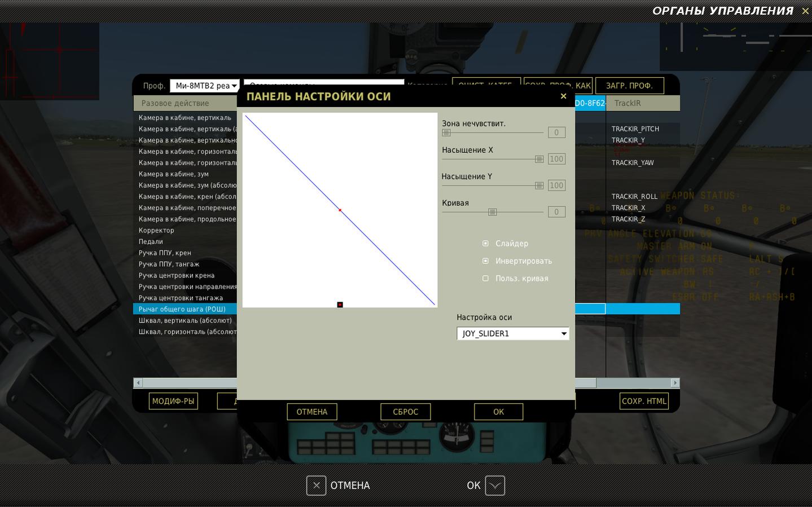Click the TRACKIR_X cell
Screen dimensions: 812x507
click(643, 208)
